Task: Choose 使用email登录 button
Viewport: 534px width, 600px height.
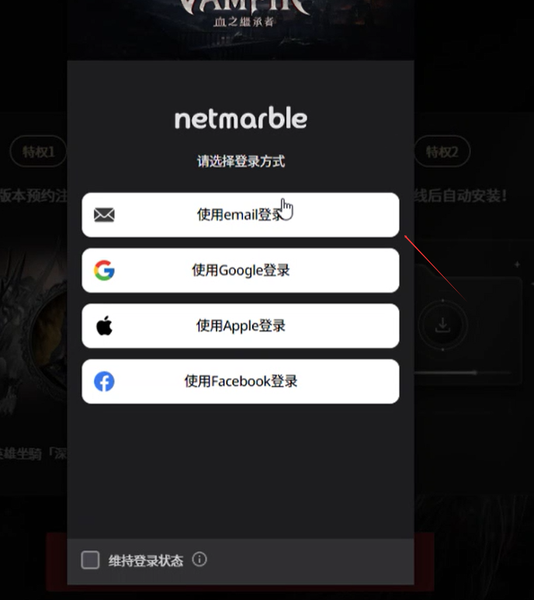Action: (x=241, y=215)
